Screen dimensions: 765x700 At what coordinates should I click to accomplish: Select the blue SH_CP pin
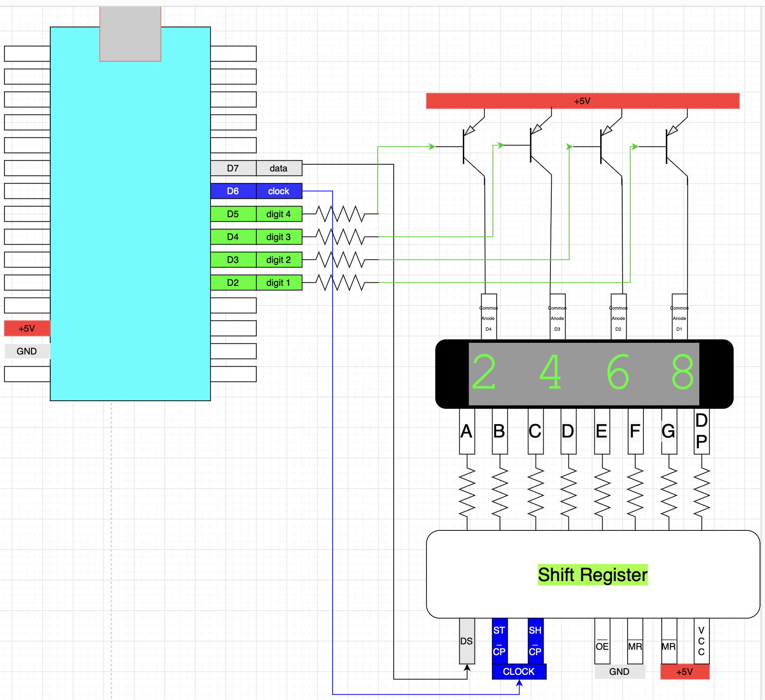pyautogui.click(x=536, y=641)
